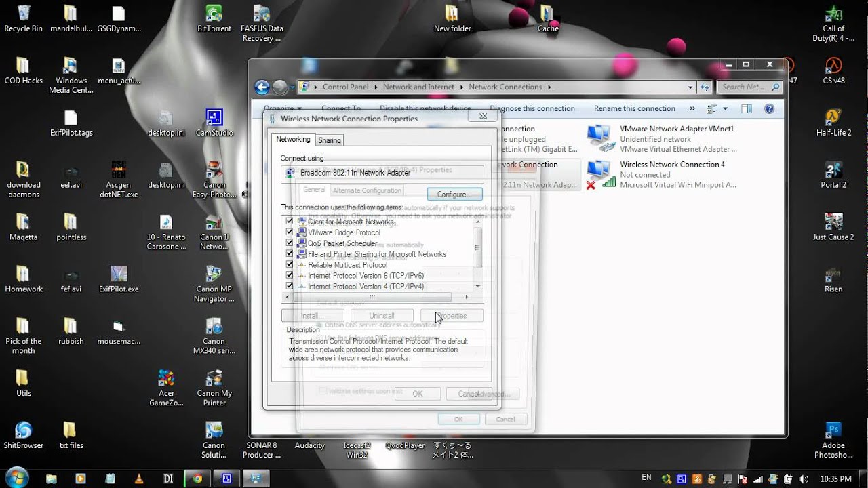This screenshot has height=488, width=868.
Task: Select the Canon My Printer shortcut
Action: coord(214,388)
